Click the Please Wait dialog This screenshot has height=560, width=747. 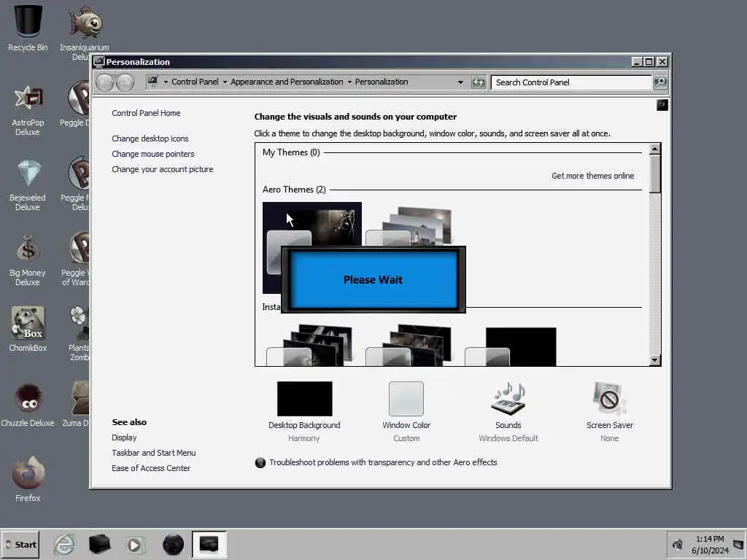point(373,279)
